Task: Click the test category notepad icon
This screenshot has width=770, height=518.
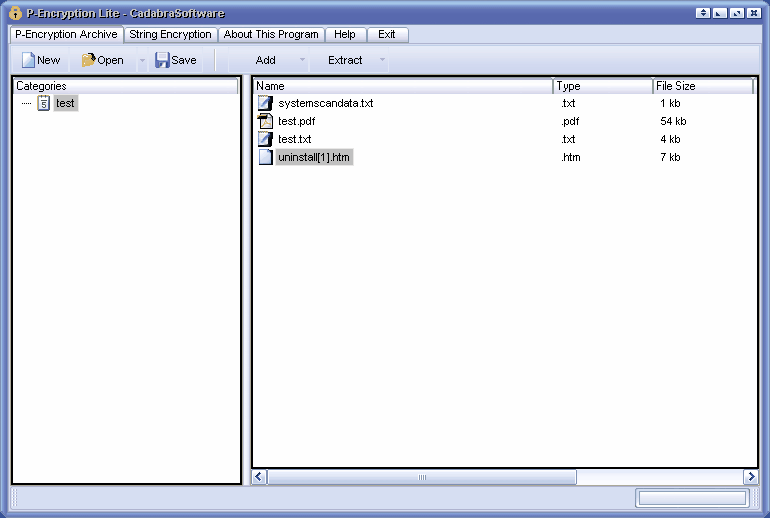Action: click(x=44, y=103)
